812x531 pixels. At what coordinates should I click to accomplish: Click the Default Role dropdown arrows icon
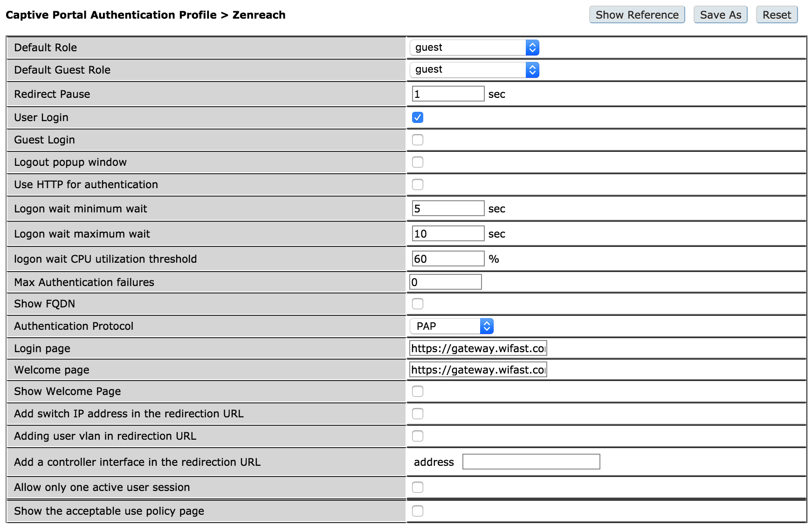coord(533,47)
